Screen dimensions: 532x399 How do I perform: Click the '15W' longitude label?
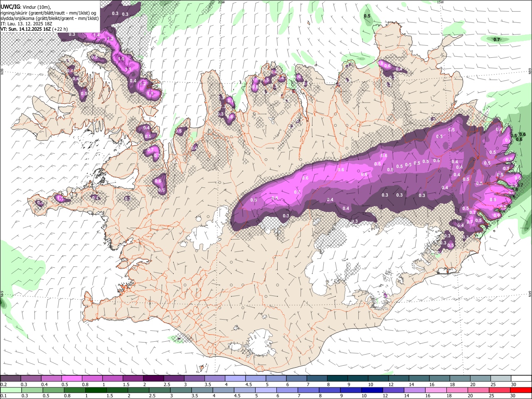441,2
